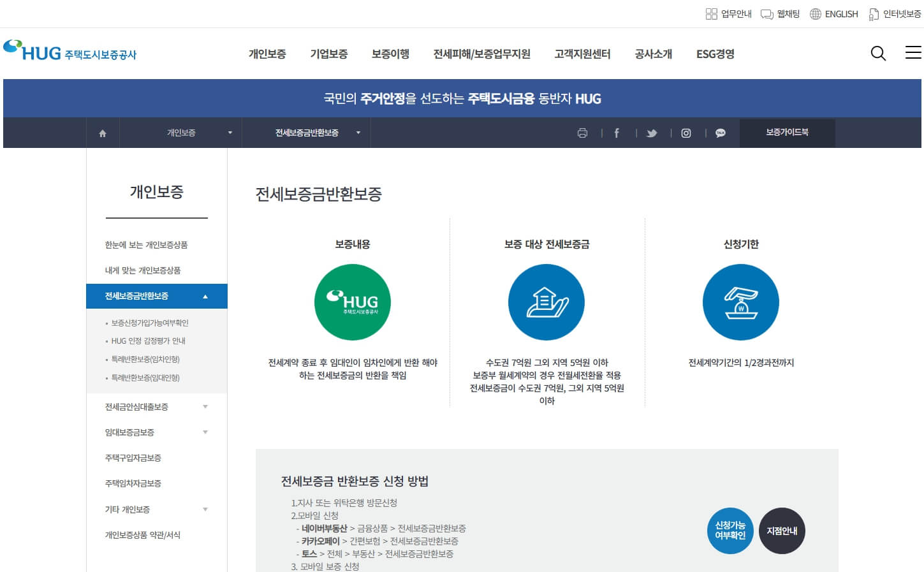Share the page on Facebook
Screen dimensions: 924x572
click(617, 133)
